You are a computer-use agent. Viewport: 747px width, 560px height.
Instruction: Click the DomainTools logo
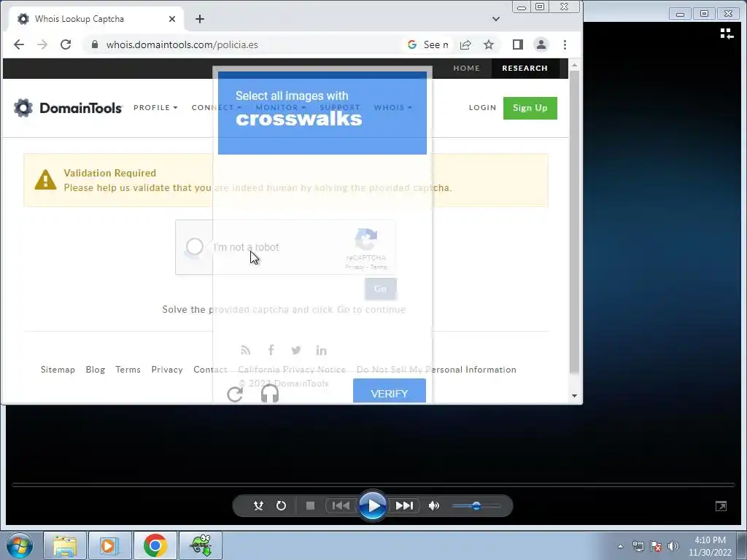pyautogui.click(x=68, y=108)
